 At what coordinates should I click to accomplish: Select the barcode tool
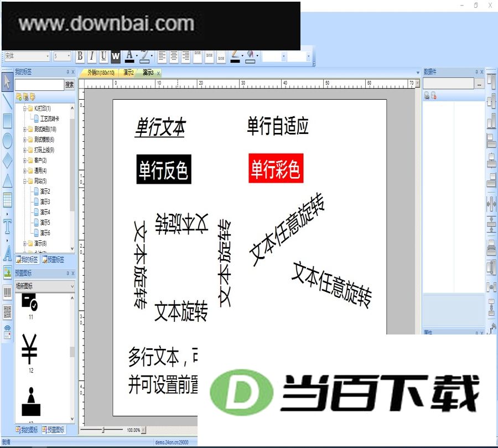[x=7, y=292]
